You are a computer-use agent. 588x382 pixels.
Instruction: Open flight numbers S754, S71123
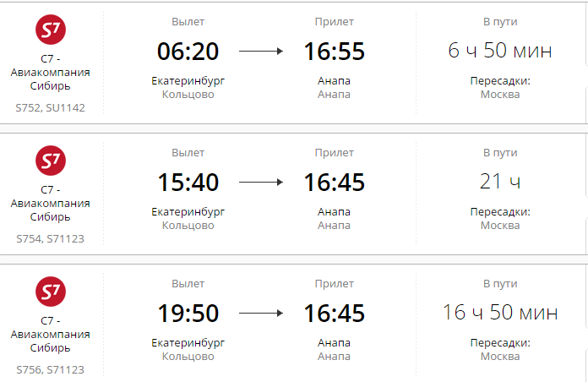pos(50,239)
